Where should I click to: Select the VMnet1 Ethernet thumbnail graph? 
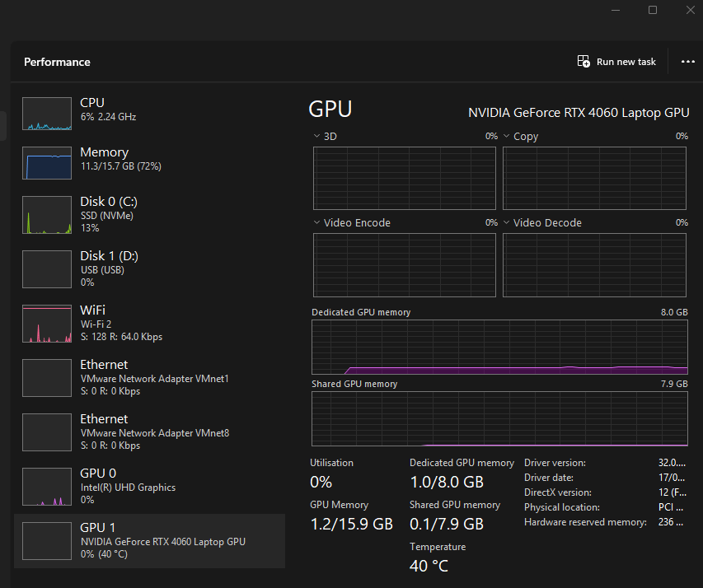pyautogui.click(x=47, y=378)
